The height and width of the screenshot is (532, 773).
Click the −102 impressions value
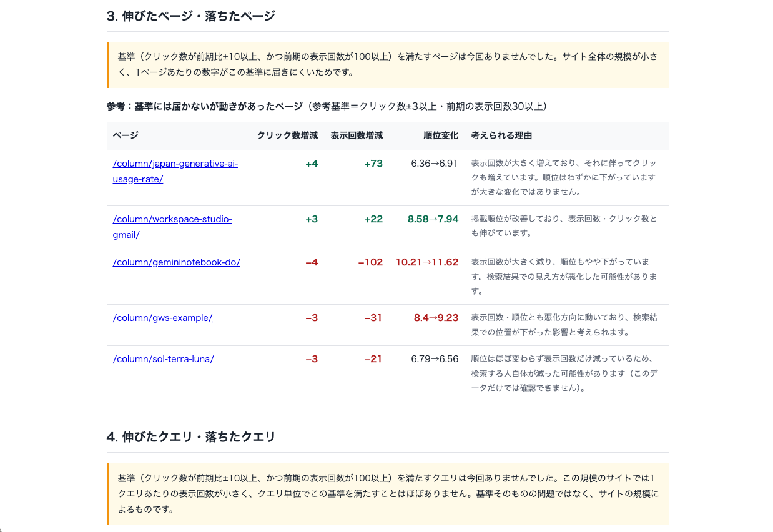(370, 262)
